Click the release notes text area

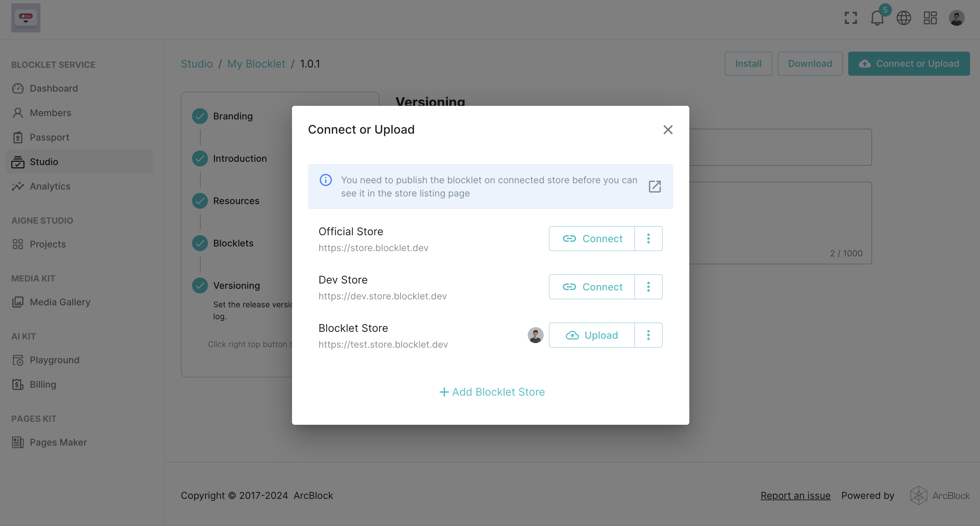pos(780,223)
